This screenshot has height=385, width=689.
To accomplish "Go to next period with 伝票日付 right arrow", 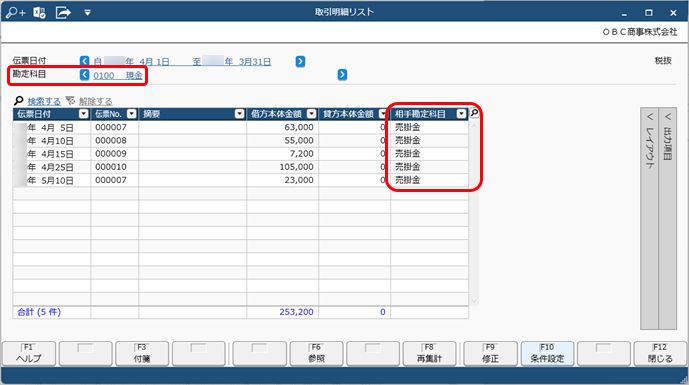I will (300, 61).
